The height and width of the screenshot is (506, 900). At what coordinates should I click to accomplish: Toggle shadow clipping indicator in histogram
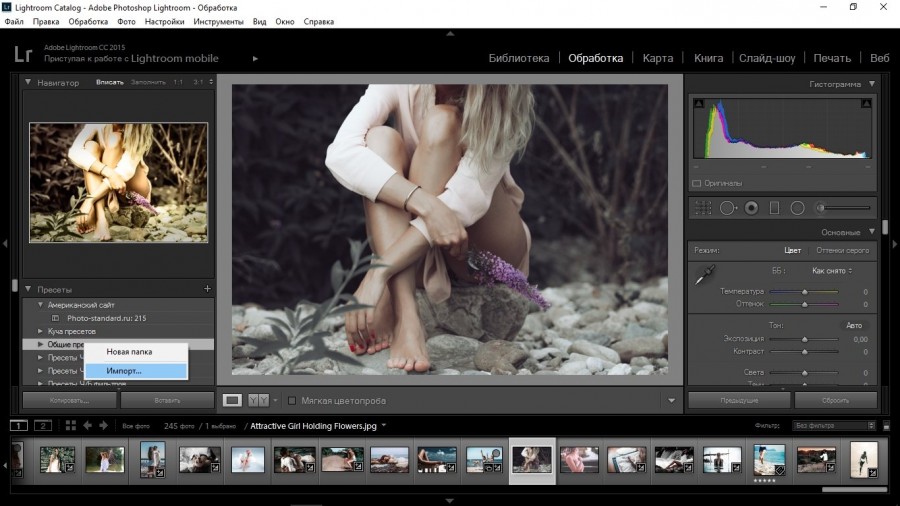699,103
